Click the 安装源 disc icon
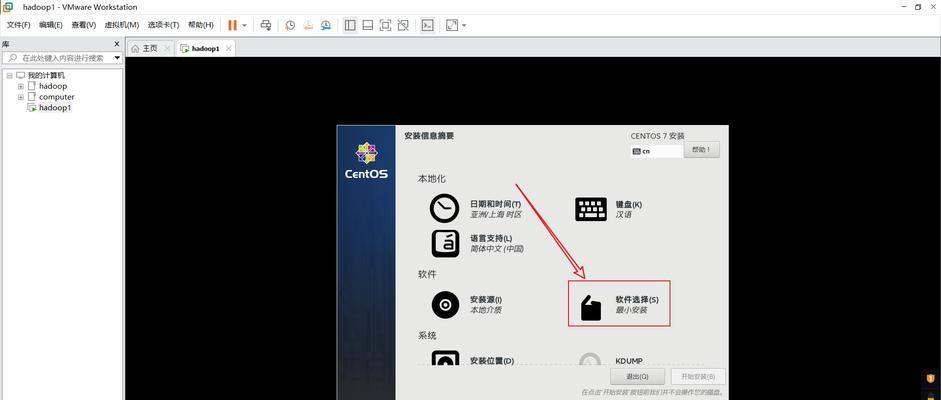941x400 pixels. point(445,305)
